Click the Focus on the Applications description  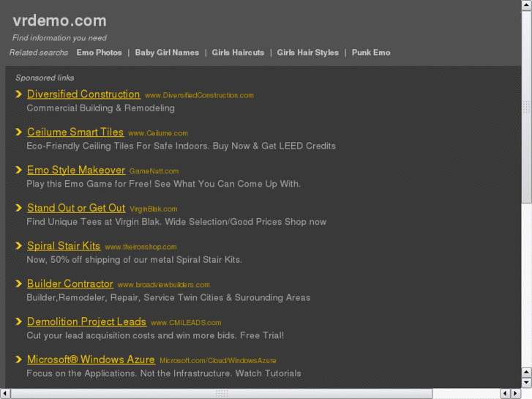point(164,373)
